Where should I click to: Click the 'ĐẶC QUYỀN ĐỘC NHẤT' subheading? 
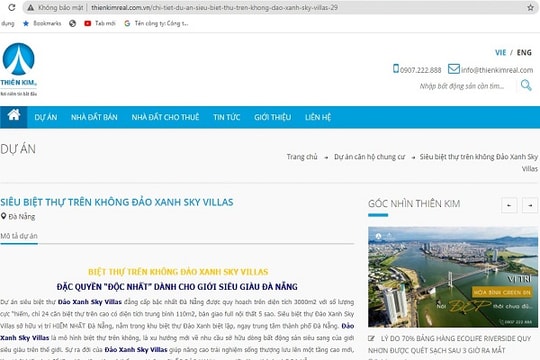tap(177, 287)
